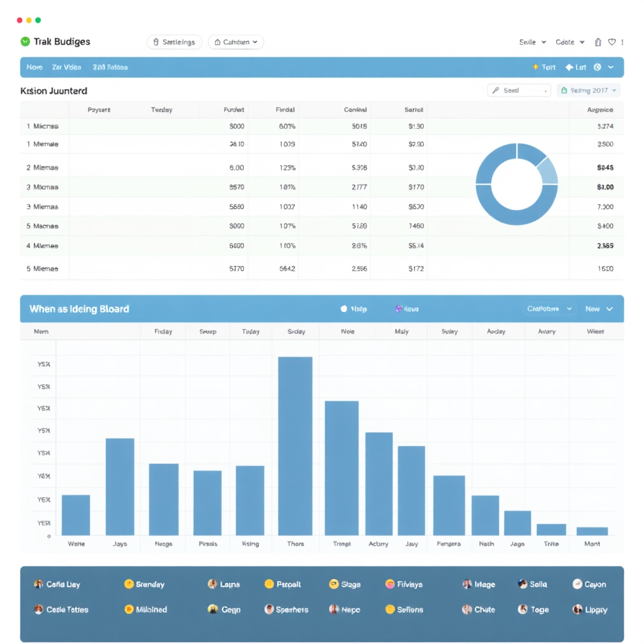Open the New dropdown in chart header
644x644 pixels.
pyautogui.click(x=599, y=309)
